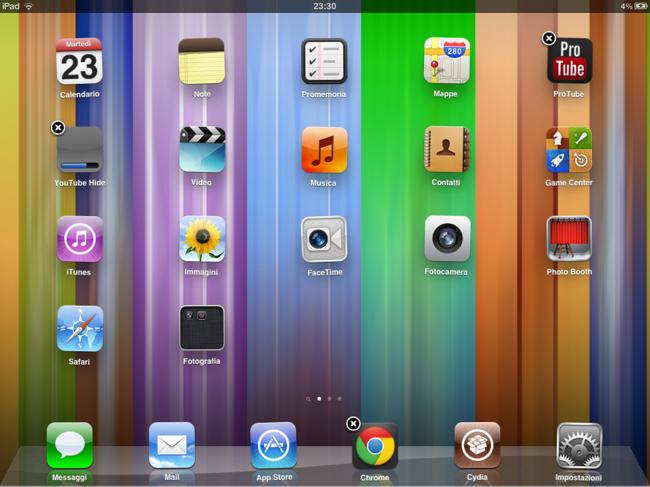Launch Cydia from the dock

[x=477, y=445]
